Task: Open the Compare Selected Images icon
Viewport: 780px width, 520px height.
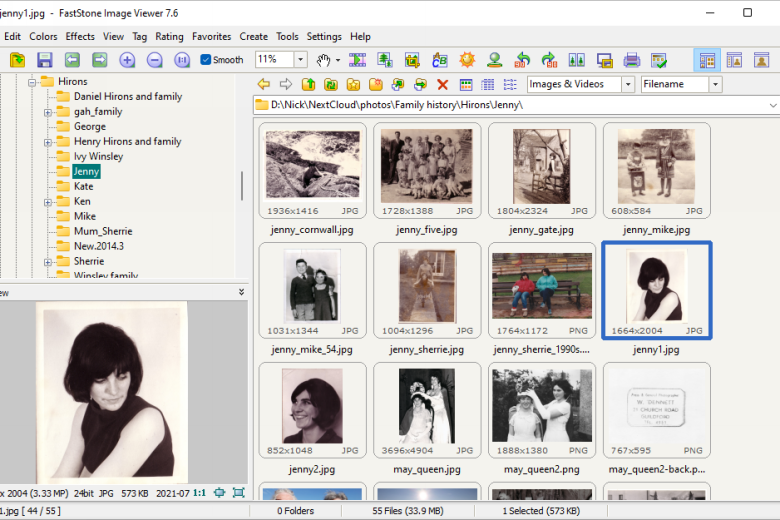Action: (x=577, y=60)
